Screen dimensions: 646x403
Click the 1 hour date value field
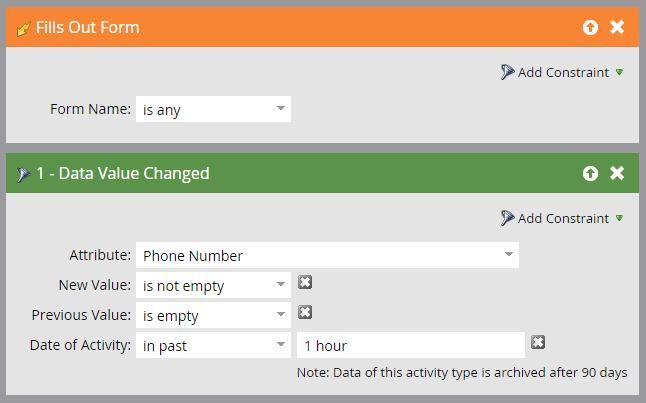410,345
